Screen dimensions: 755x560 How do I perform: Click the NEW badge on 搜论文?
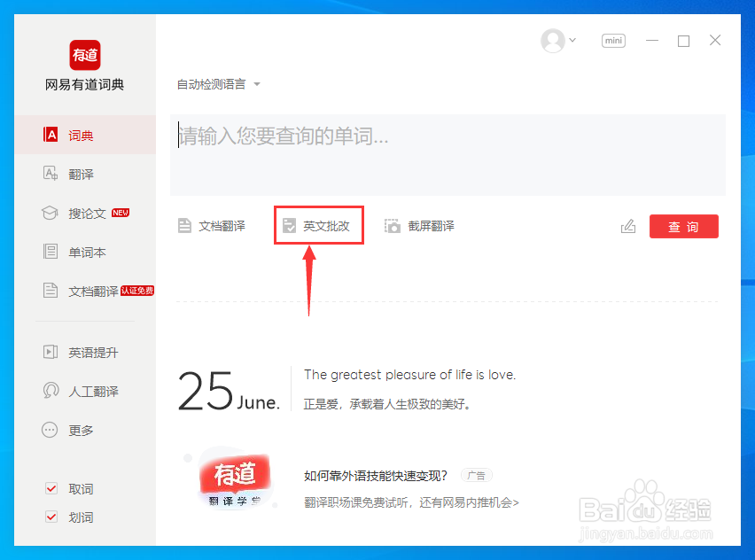pyautogui.click(x=121, y=213)
